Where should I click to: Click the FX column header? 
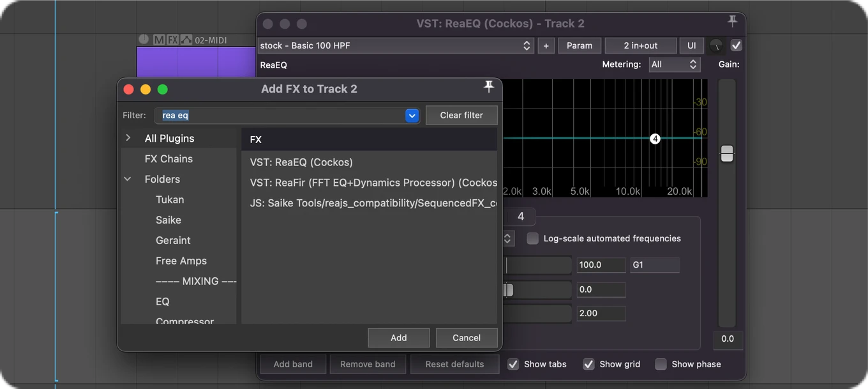(369, 139)
